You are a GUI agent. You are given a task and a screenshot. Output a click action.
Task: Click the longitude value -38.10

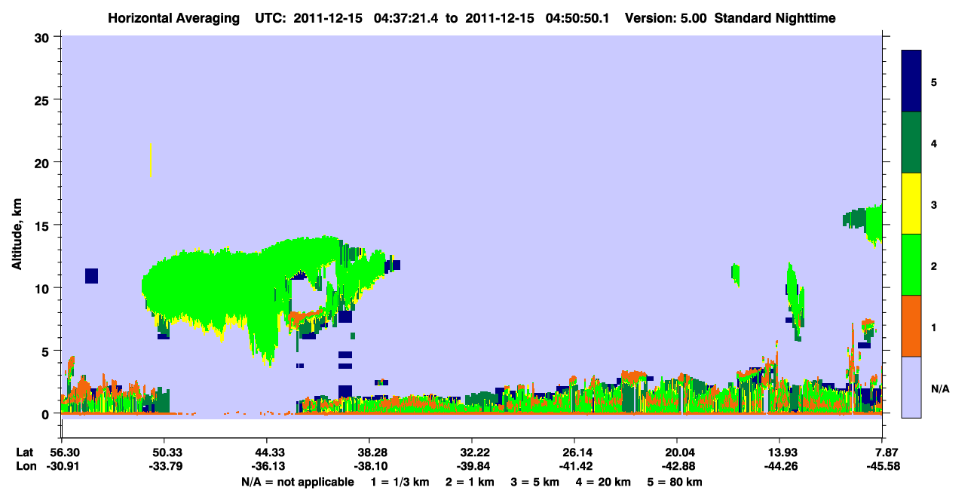point(369,466)
